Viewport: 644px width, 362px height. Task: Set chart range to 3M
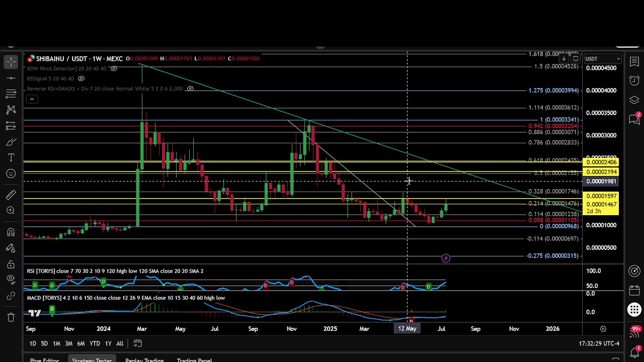point(68,343)
